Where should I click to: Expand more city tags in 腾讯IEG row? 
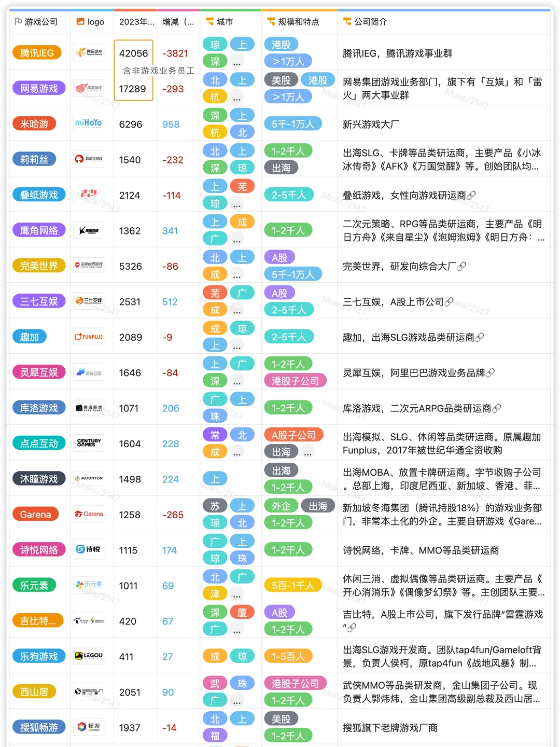[237, 62]
